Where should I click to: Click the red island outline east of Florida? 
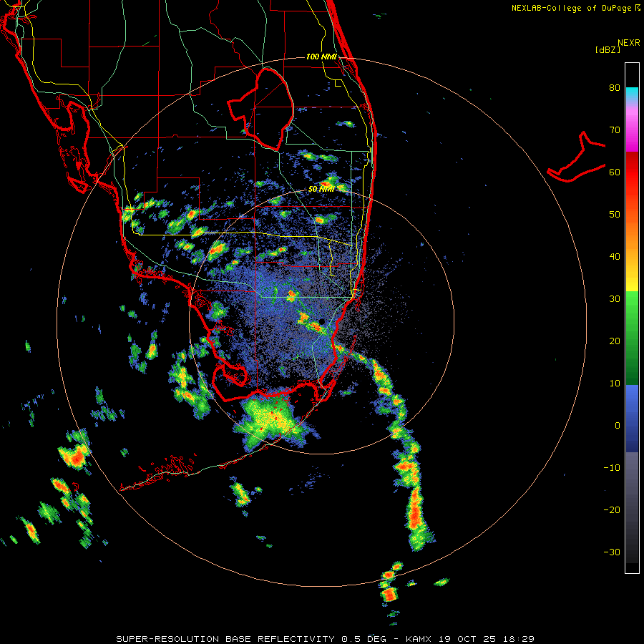[577, 157]
